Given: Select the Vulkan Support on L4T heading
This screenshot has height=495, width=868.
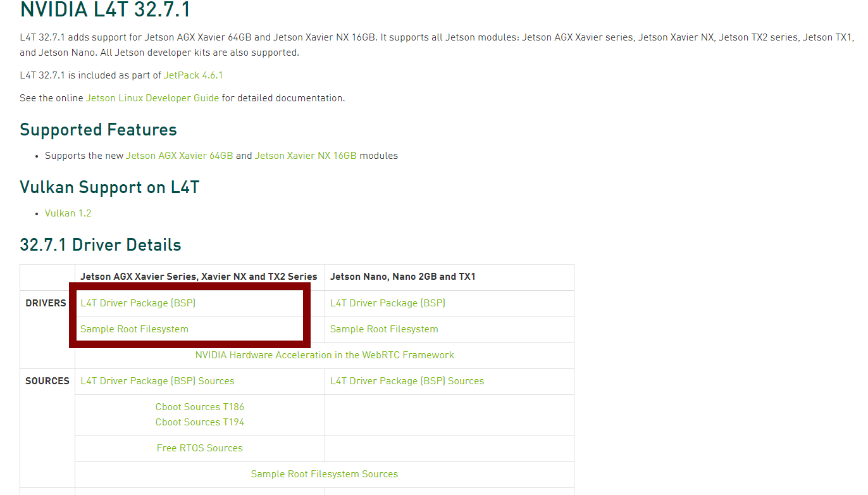Looking at the screenshot, I should pyautogui.click(x=109, y=187).
